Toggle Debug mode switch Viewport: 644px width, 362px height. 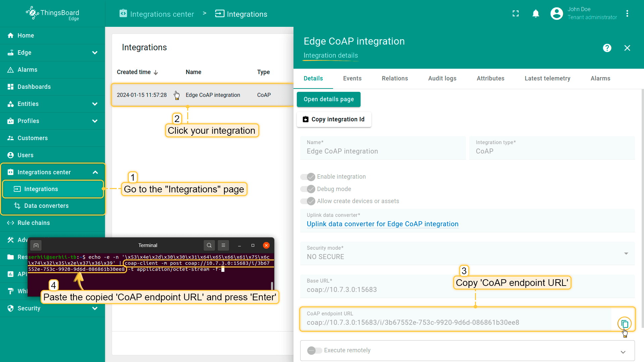(x=307, y=189)
